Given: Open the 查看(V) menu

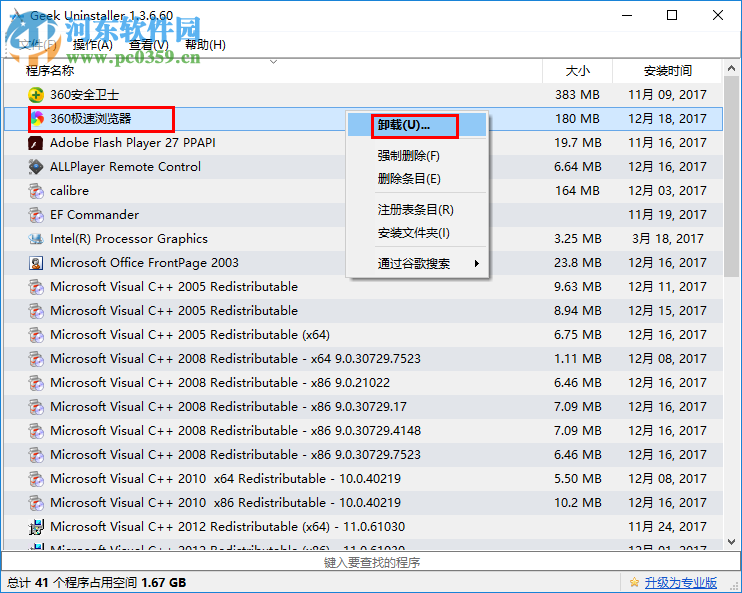Looking at the screenshot, I should click(149, 45).
